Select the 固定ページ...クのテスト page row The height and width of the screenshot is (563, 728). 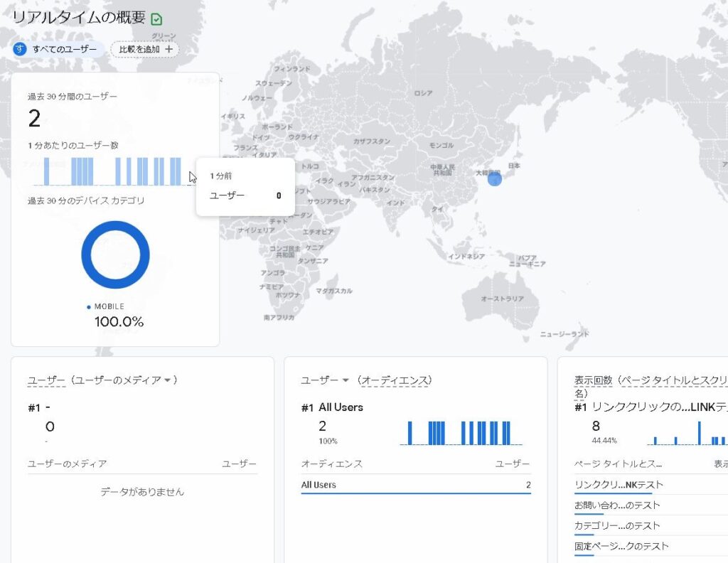pyautogui.click(x=621, y=547)
